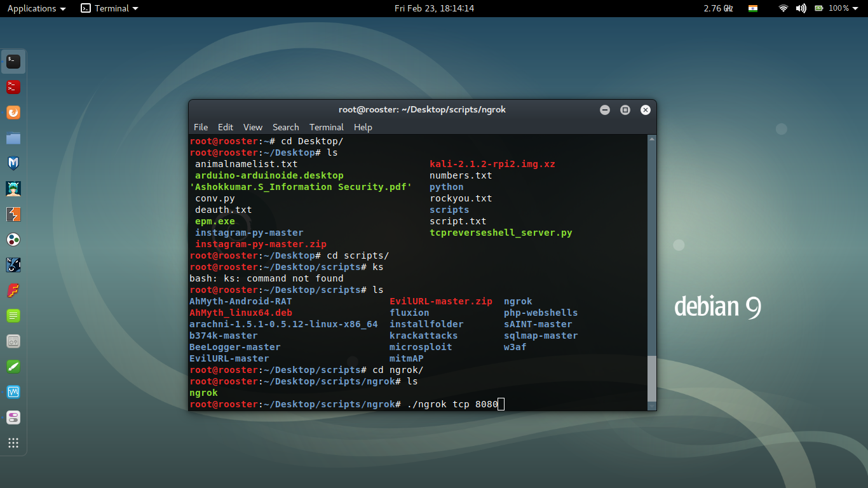Screen dimensions: 868x488
Task: Open the file manager in the dock
Action: tap(13, 137)
